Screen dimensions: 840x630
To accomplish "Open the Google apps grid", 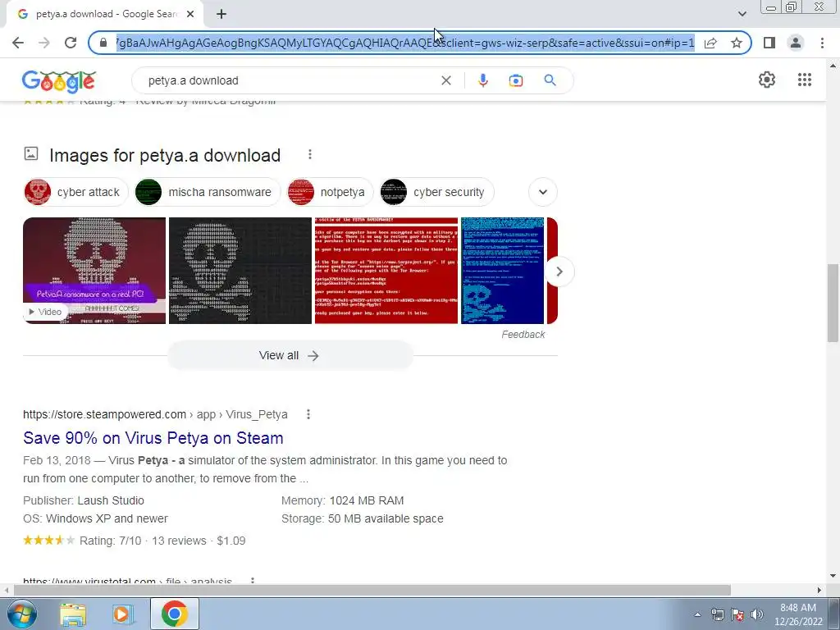I will [x=804, y=80].
